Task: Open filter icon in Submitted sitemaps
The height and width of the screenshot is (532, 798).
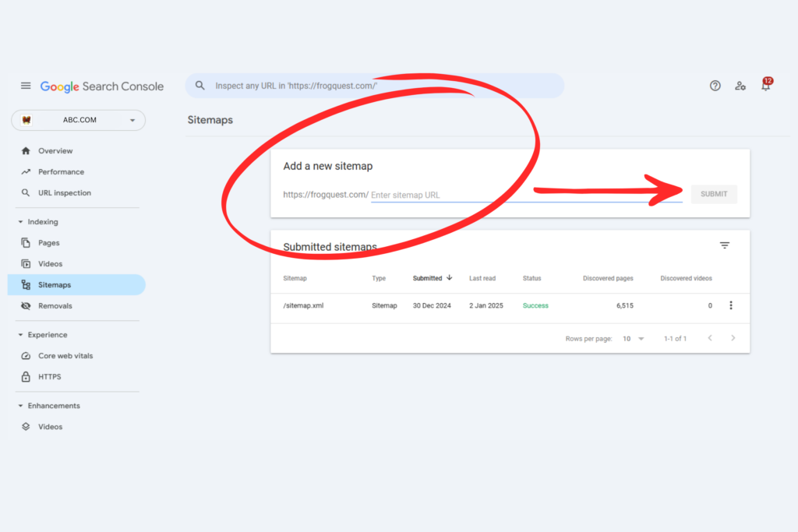Action: pyautogui.click(x=725, y=245)
